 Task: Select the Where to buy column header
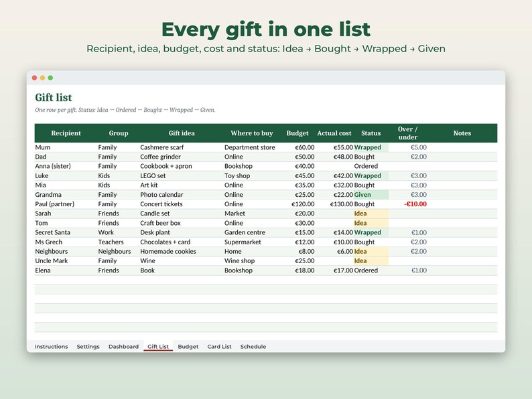tap(252, 133)
